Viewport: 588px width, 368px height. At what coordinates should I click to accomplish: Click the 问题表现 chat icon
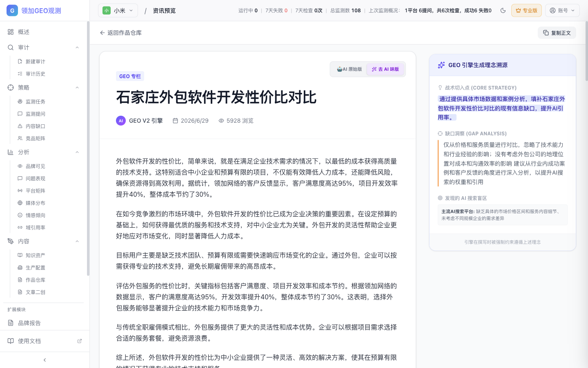point(20,178)
